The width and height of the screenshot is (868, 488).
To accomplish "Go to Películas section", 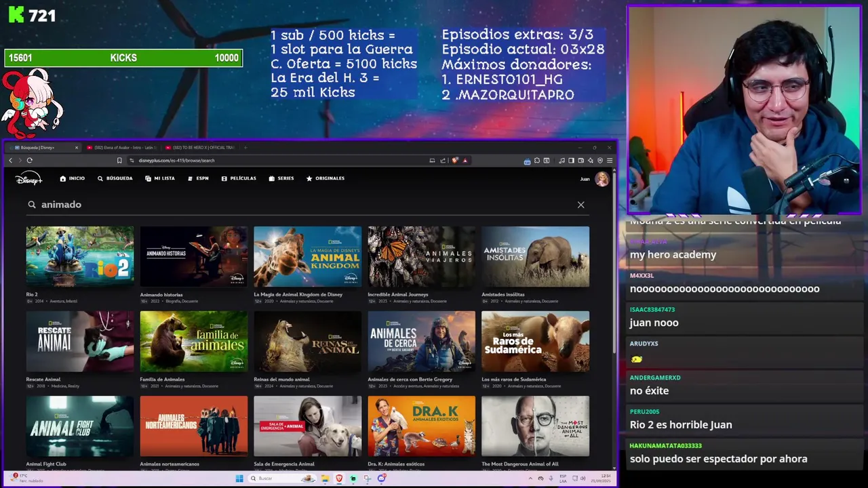I will click(x=239, y=178).
